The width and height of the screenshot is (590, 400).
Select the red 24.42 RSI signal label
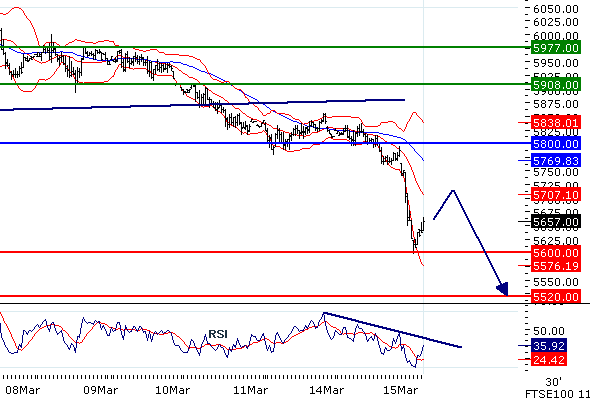click(x=548, y=360)
